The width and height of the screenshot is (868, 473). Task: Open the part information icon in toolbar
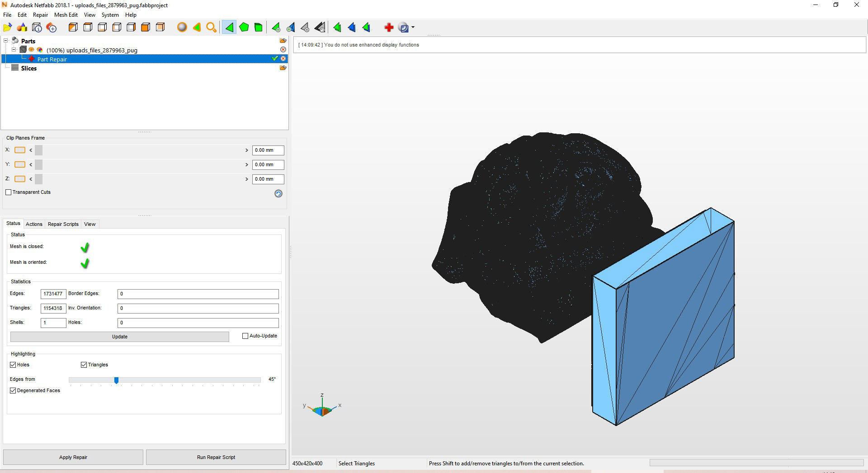tap(37, 28)
